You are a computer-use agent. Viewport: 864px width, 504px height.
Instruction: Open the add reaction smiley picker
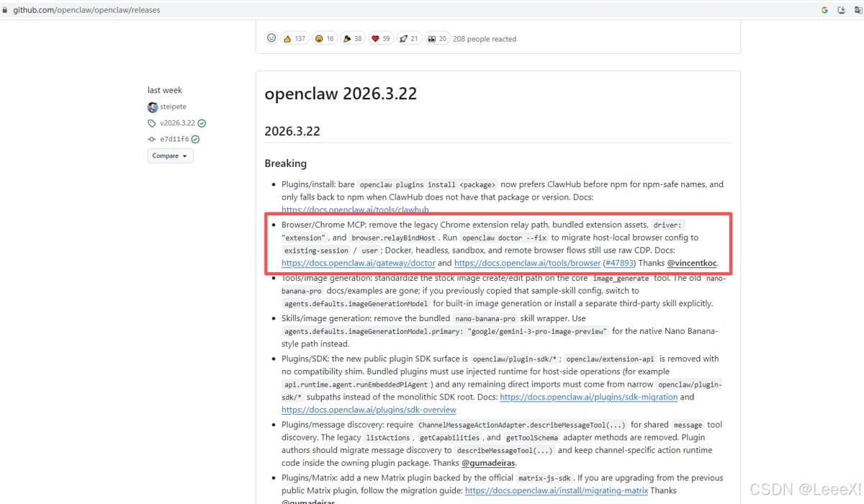(271, 38)
